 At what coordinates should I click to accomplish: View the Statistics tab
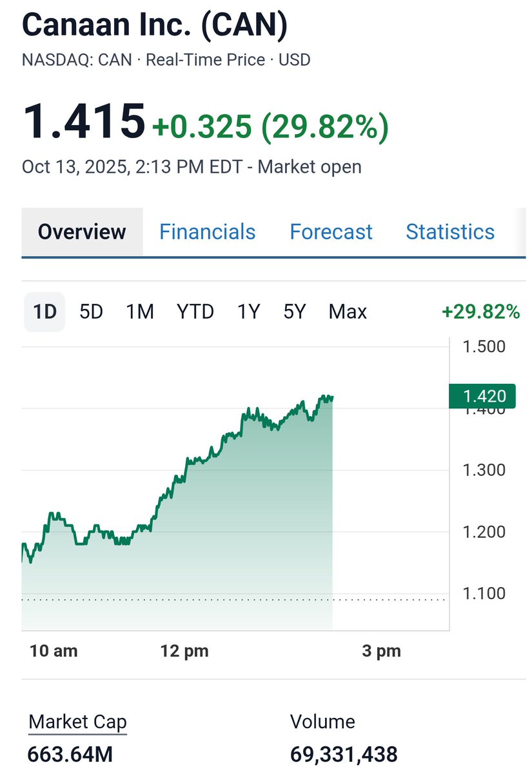tap(449, 232)
